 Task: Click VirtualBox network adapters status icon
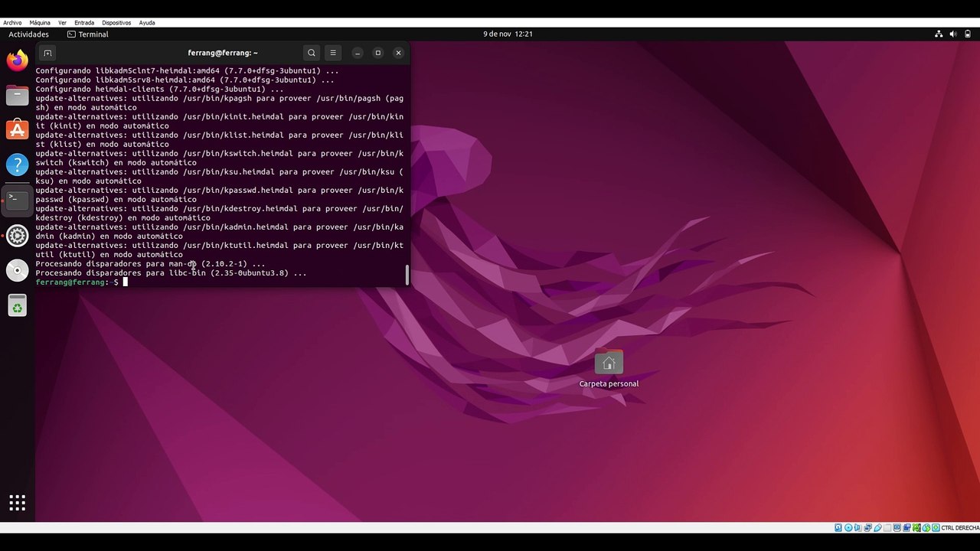click(867, 528)
